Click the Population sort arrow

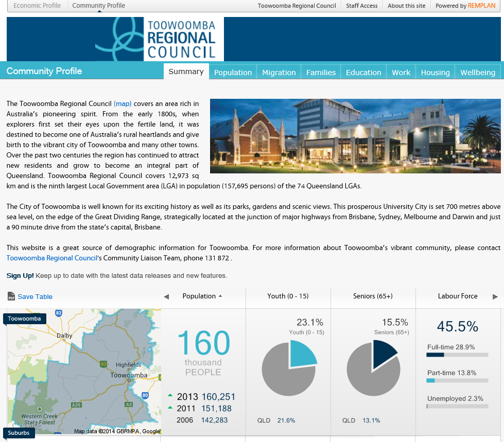tap(220, 296)
